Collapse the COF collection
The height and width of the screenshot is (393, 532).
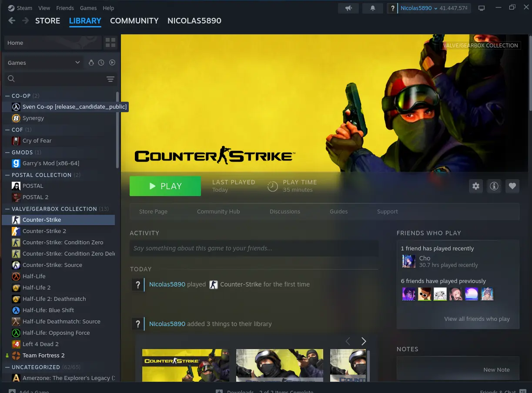[x=7, y=130]
